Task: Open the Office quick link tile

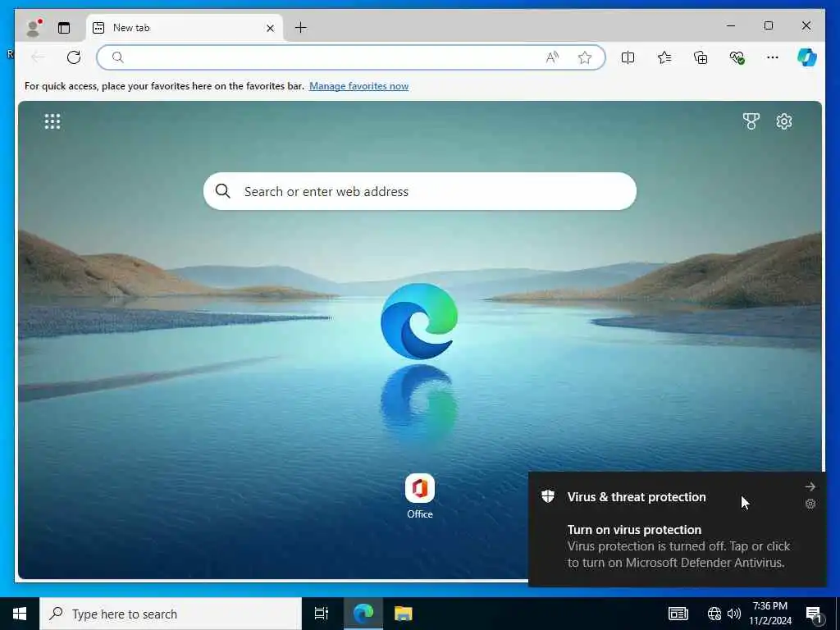Action: (420, 496)
